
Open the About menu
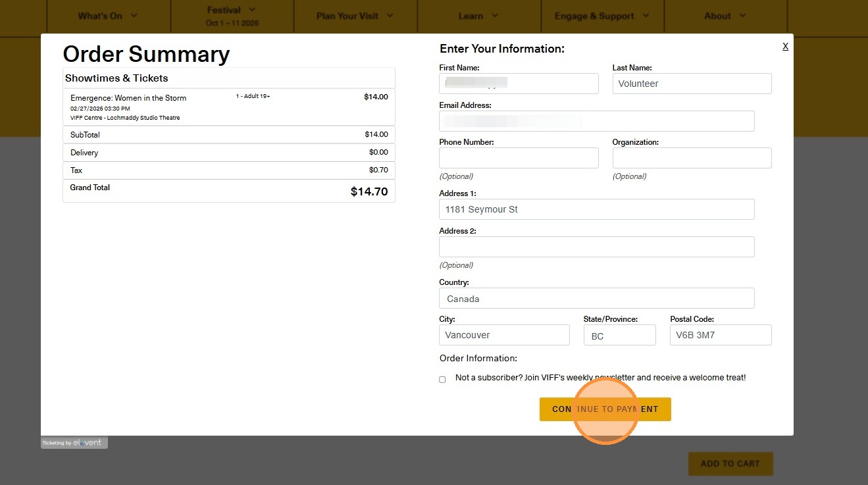point(725,16)
